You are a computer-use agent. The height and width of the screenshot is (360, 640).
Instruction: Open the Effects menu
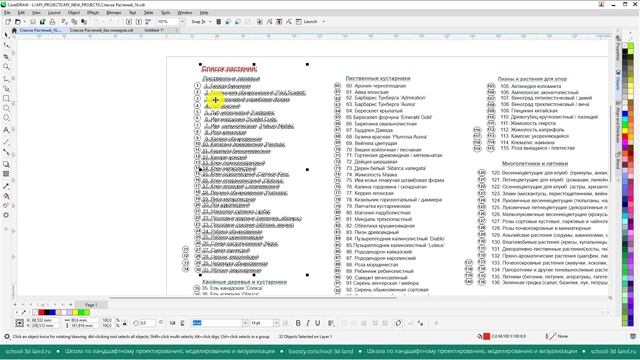pyautogui.click(x=93, y=13)
